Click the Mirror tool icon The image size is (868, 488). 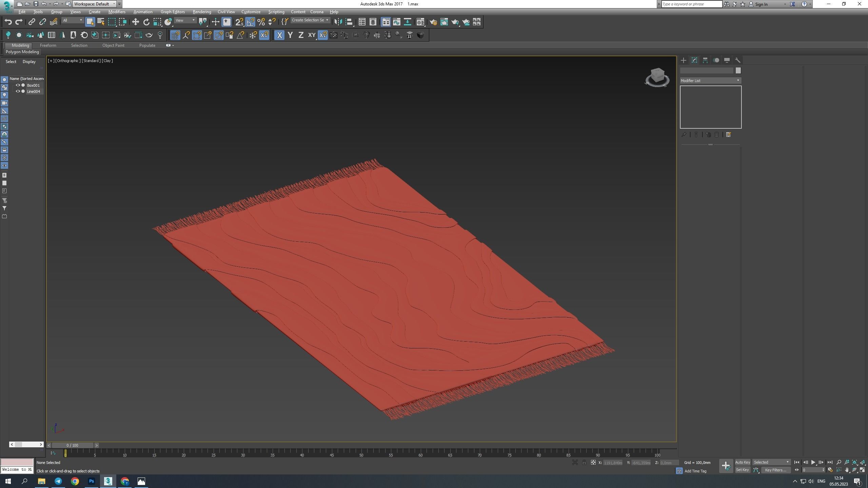pyautogui.click(x=338, y=22)
